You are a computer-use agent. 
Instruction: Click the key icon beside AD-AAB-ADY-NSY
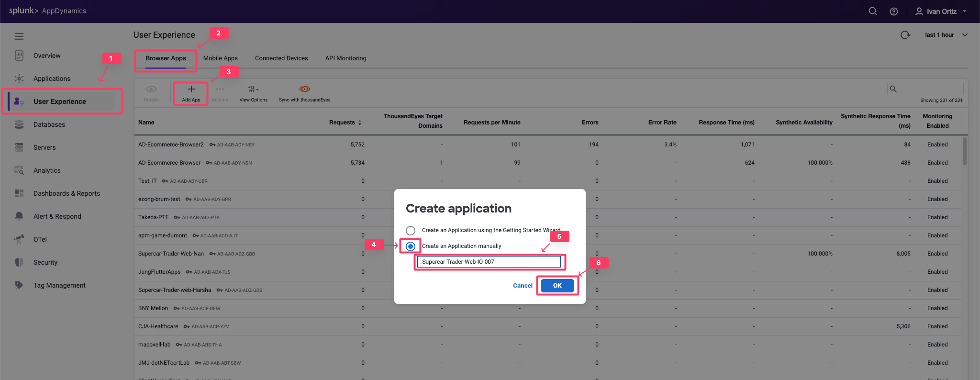click(212, 145)
